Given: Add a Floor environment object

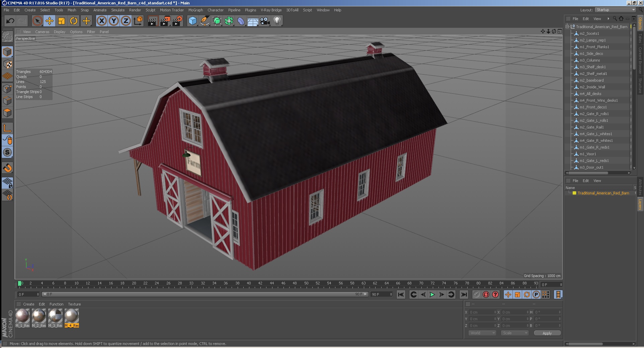Looking at the screenshot, I should coord(253,21).
